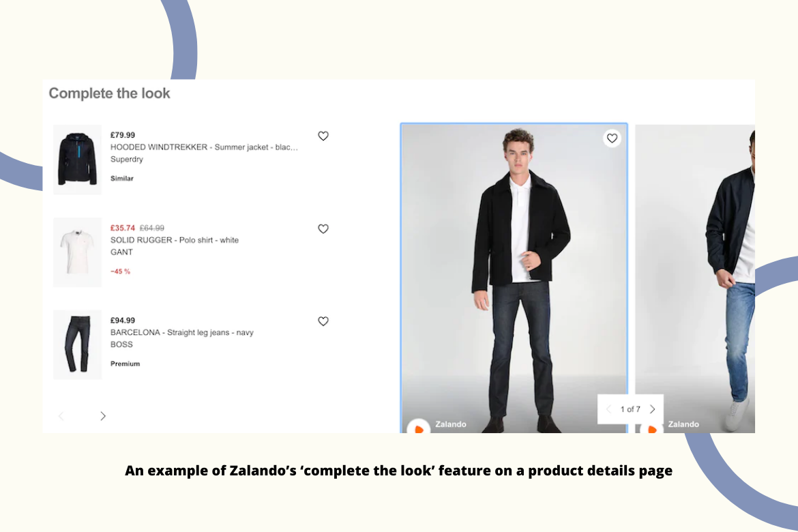
Task: Open the navy jeans thumbnail
Action: click(x=77, y=344)
